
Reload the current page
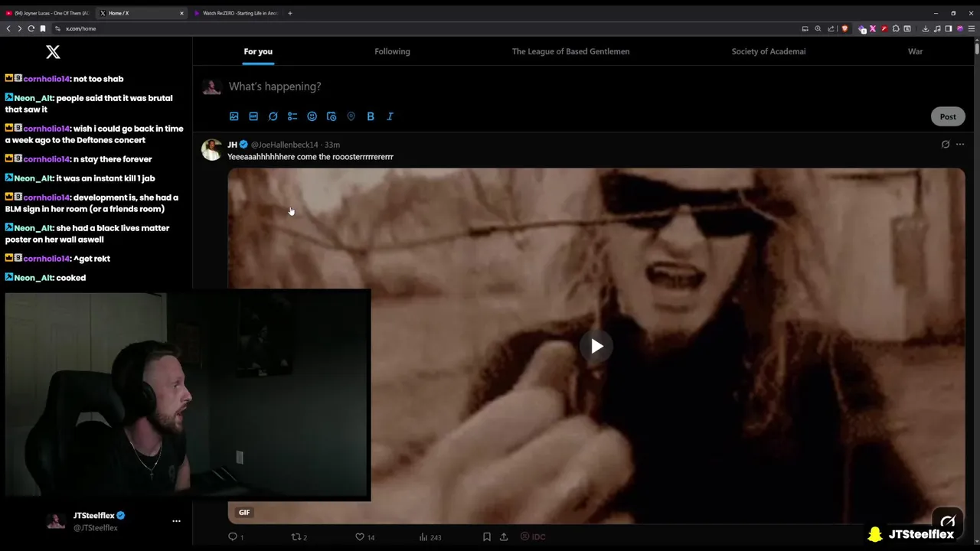tap(31, 28)
